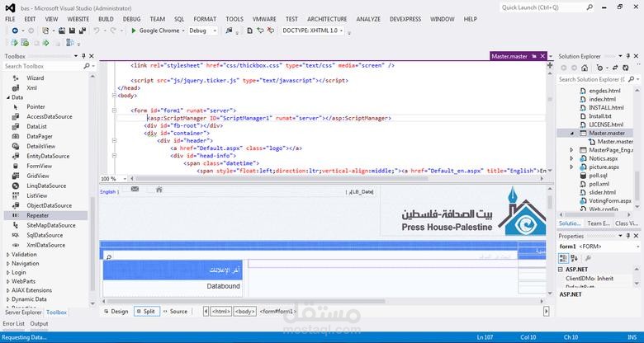
Task: Click the Undo toolbar icon
Action: 97,31
